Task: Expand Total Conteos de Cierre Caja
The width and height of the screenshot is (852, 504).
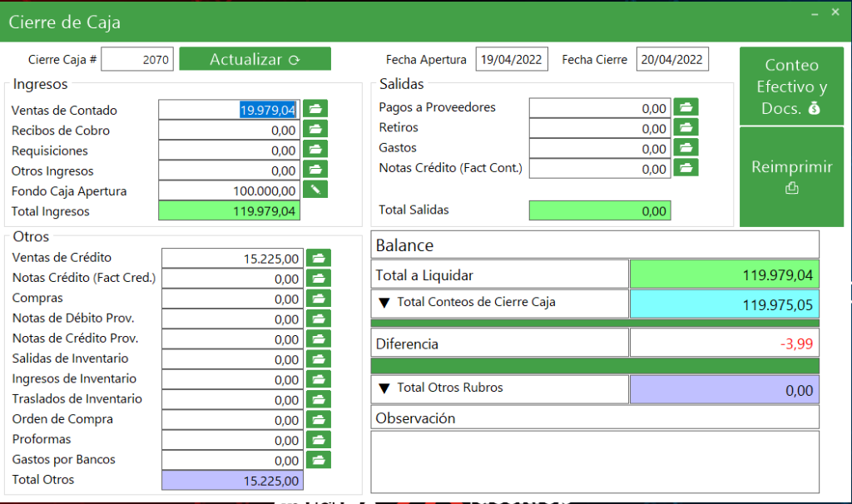Action: click(x=384, y=303)
